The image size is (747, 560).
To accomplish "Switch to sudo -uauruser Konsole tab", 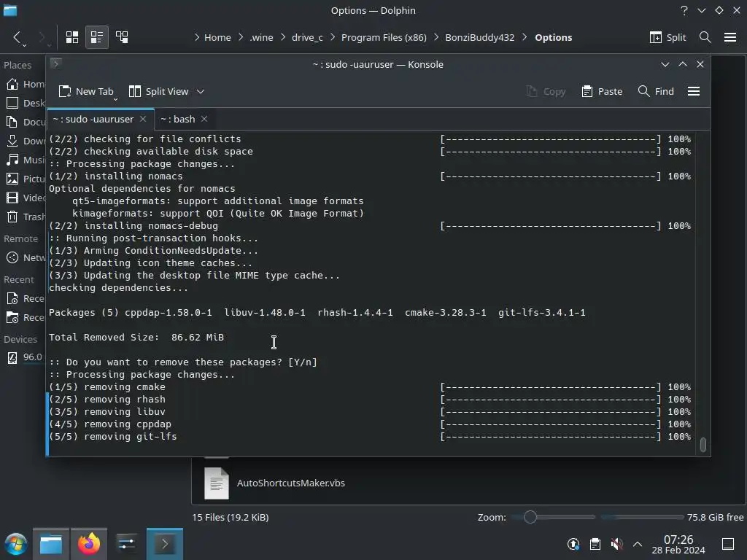I will pyautogui.click(x=93, y=119).
